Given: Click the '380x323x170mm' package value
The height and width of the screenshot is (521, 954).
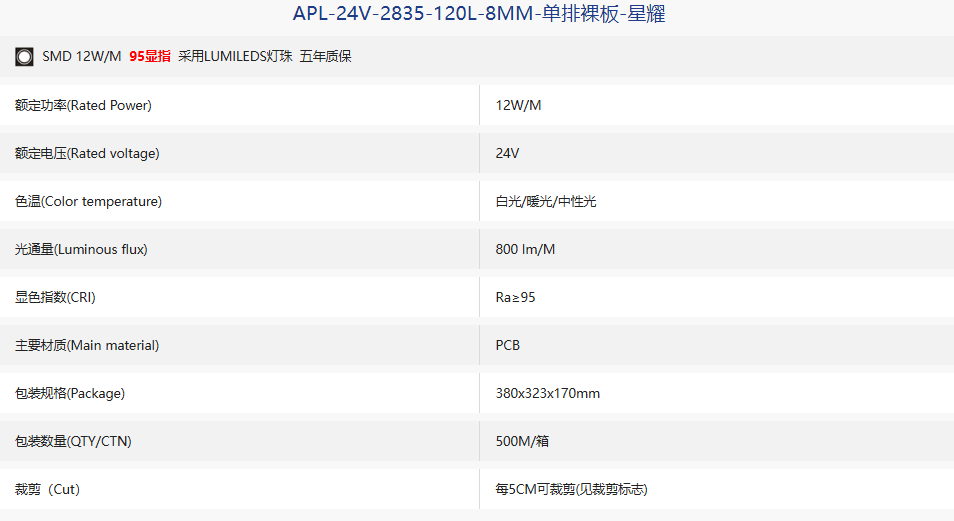Looking at the screenshot, I should (548, 394).
